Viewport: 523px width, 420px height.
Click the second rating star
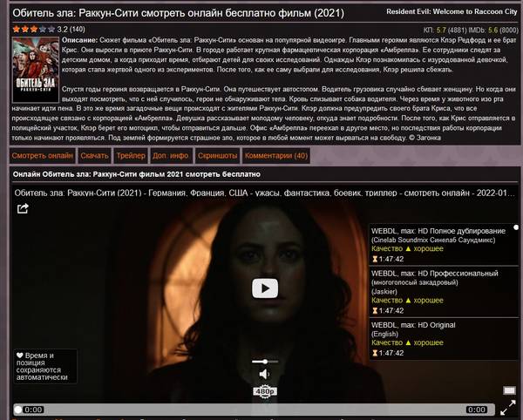25,30
